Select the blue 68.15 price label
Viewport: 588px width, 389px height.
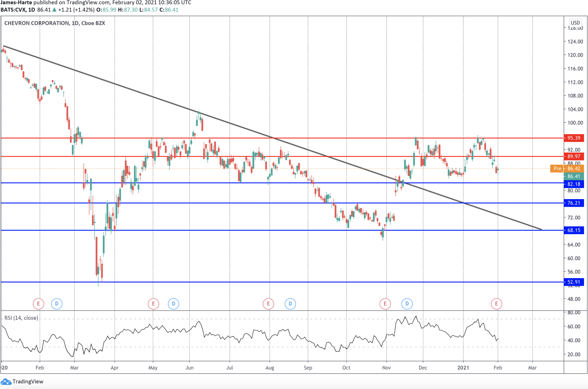click(x=574, y=230)
